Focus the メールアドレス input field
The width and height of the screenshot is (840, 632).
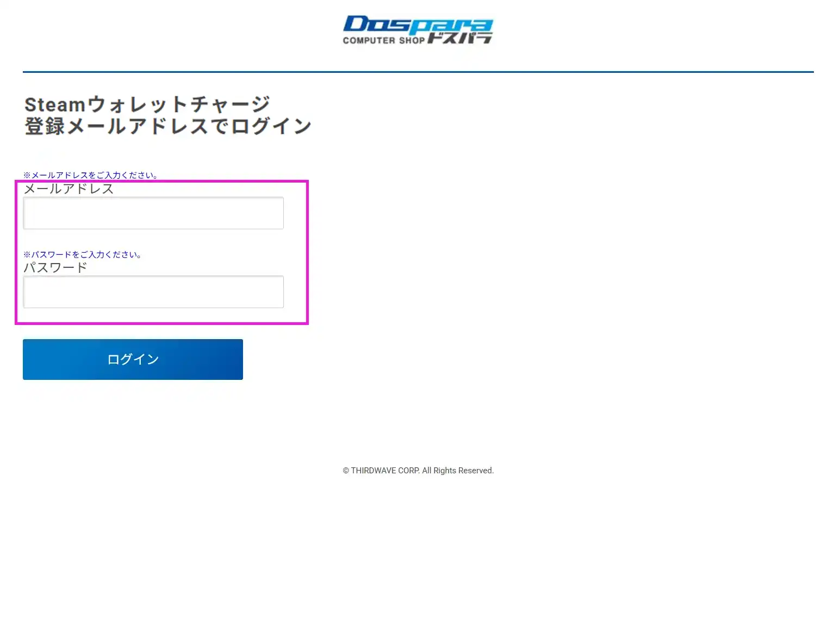153,213
